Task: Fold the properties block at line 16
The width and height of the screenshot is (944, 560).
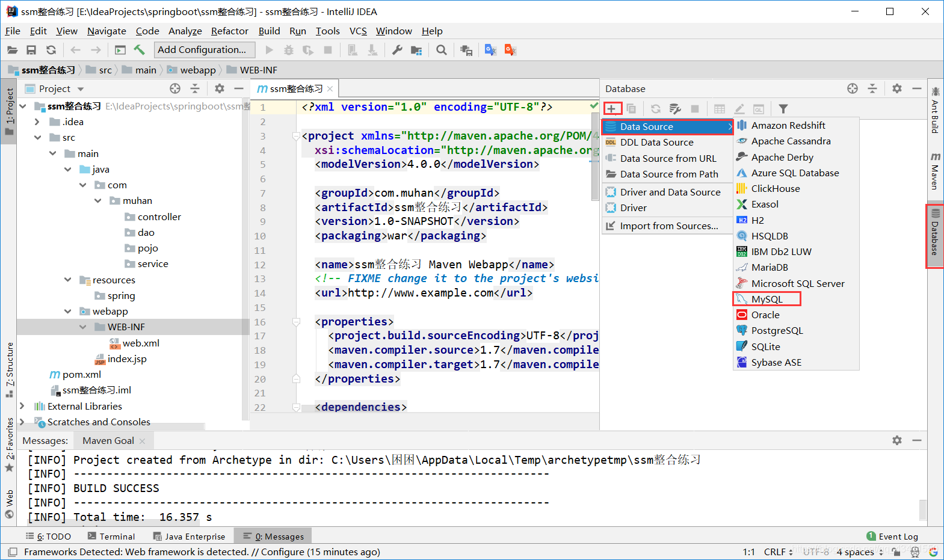Action: tap(296, 322)
